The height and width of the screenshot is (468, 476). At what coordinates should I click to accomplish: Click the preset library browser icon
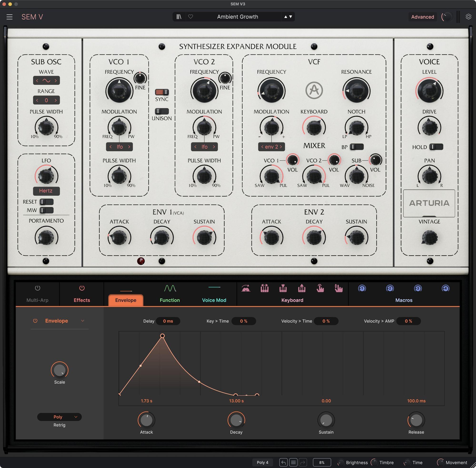(179, 17)
